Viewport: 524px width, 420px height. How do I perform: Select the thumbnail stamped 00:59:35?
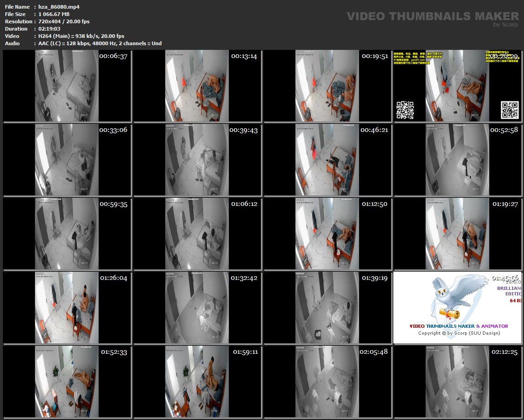tap(67, 234)
